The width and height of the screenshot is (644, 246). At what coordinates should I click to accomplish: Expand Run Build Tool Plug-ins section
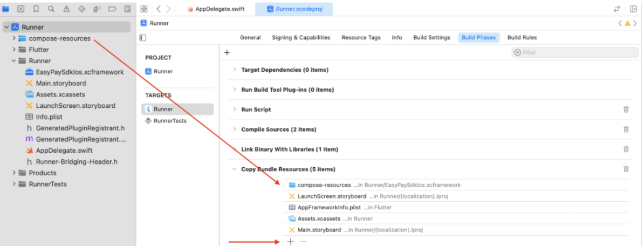tap(235, 90)
